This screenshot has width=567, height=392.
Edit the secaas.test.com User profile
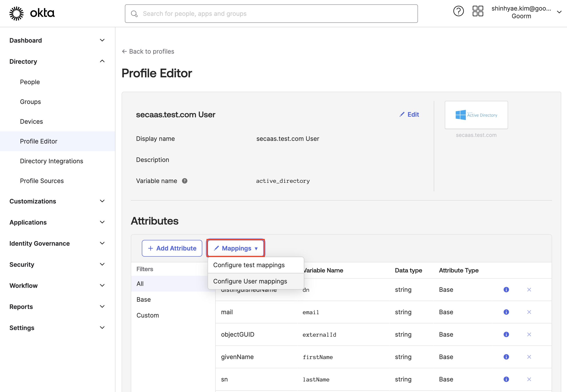[409, 114]
